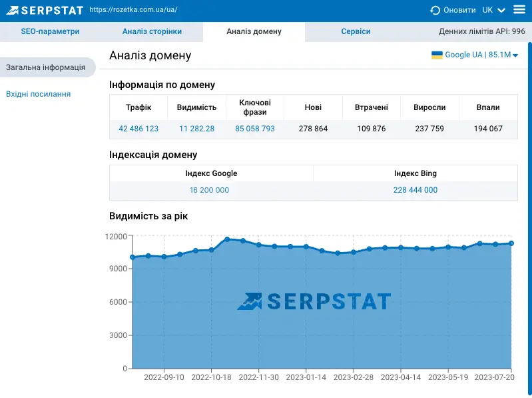Screen dimensions: 532x398
Task: Expand the UK language dropdown
Action: pos(493,10)
